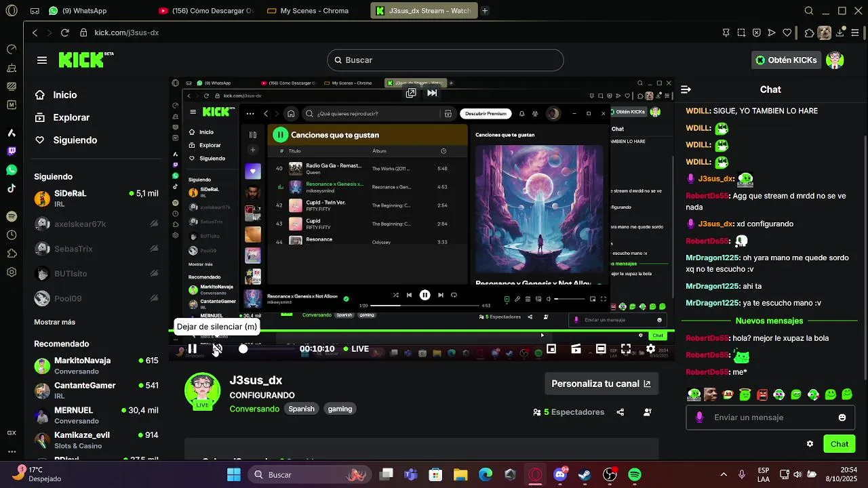Click the Obtén KICKs button

click(786, 60)
